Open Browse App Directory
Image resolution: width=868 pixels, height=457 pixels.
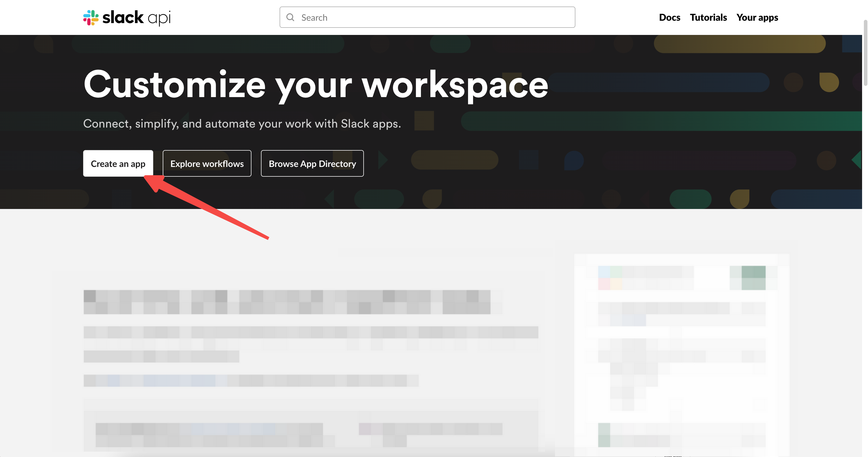tap(312, 163)
